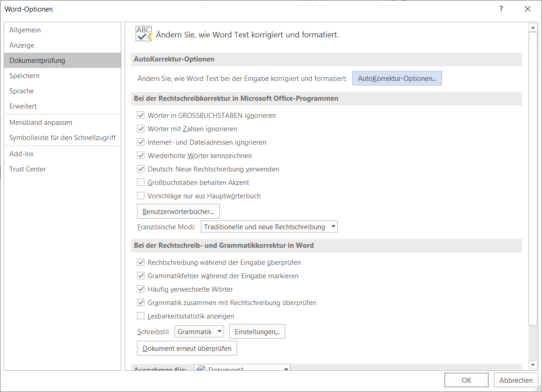Image resolution: width=542 pixels, height=392 pixels.
Task: Select the Anzeige category
Action: click(62, 45)
